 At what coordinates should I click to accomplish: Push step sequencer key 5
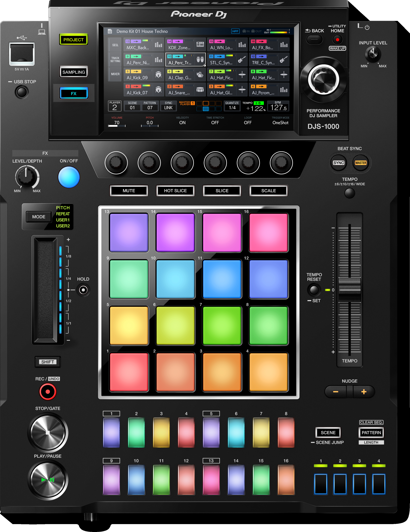[x=211, y=433]
